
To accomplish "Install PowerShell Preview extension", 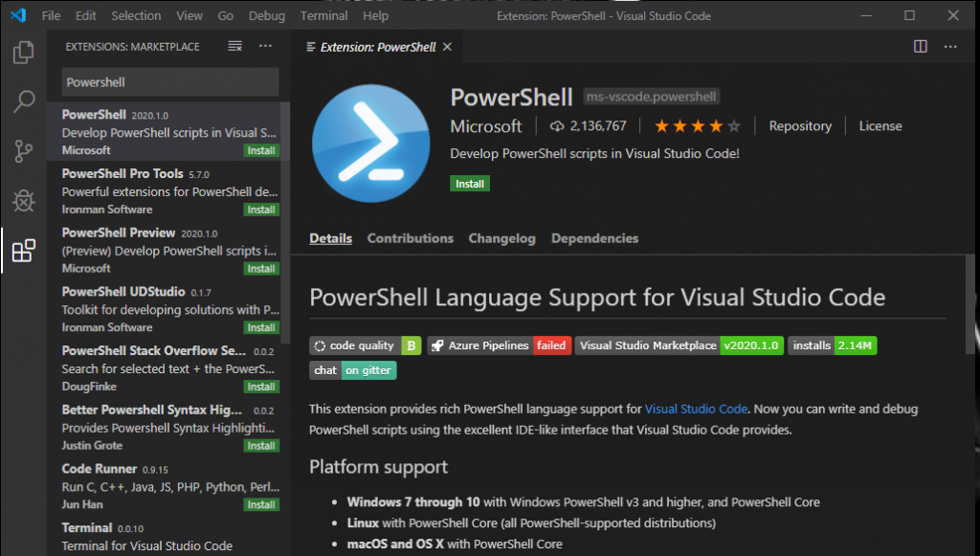I will tap(261, 269).
